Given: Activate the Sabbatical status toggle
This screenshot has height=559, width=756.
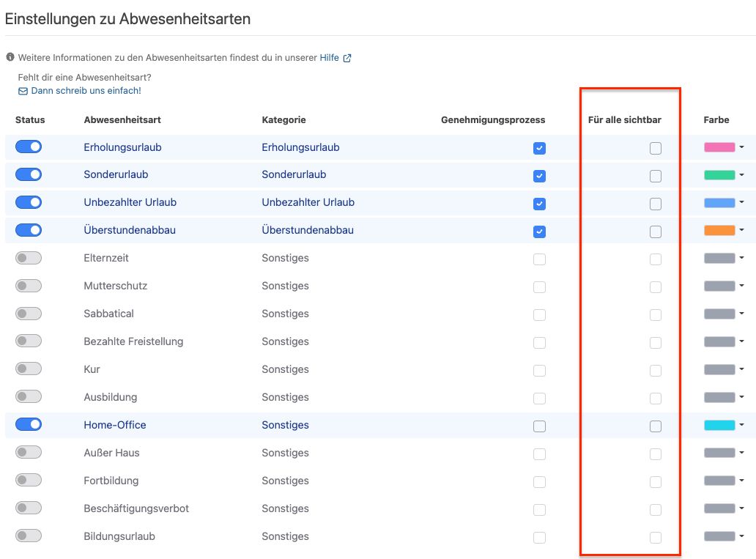Looking at the screenshot, I should click(x=28, y=314).
